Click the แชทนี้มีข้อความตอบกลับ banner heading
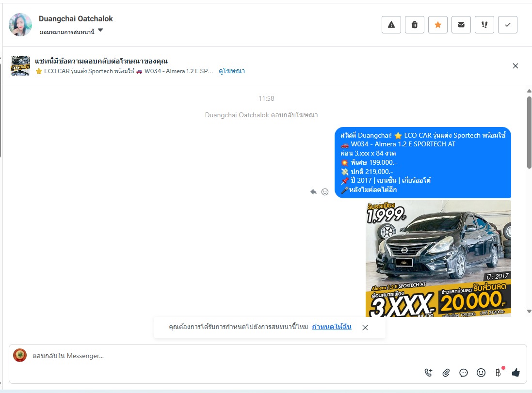Viewport: 532px width, 393px height. coord(101,61)
